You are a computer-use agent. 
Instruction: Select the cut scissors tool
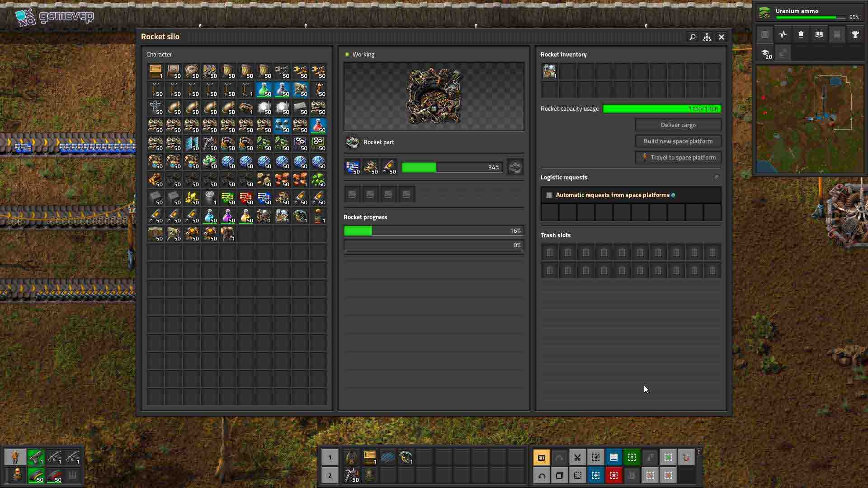578,458
